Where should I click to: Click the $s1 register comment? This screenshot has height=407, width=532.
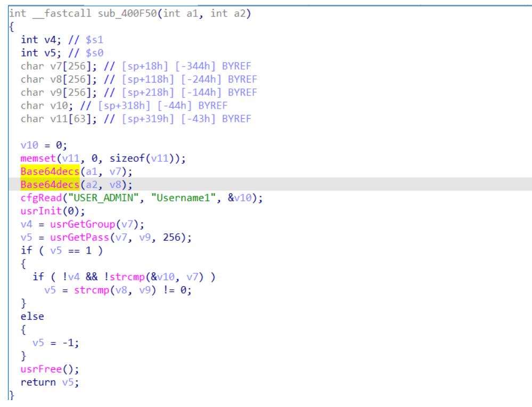[x=94, y=40]
